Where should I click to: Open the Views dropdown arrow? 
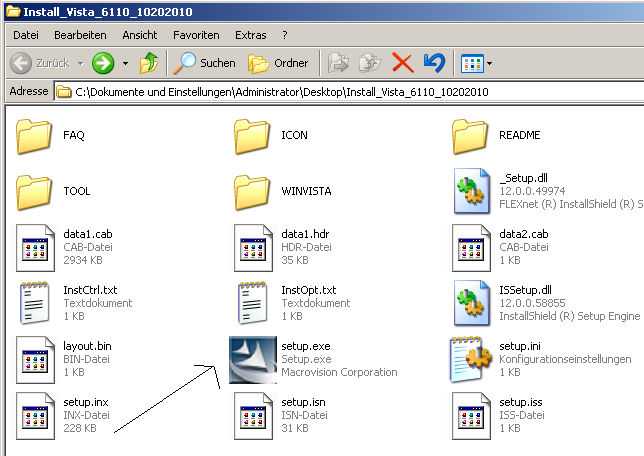[490, 64]
